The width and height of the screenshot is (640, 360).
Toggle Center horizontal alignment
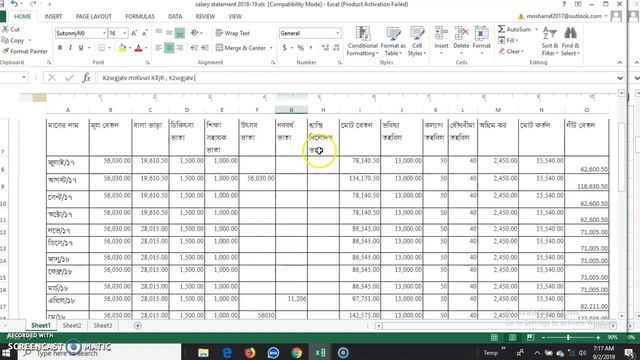(169, 48)
